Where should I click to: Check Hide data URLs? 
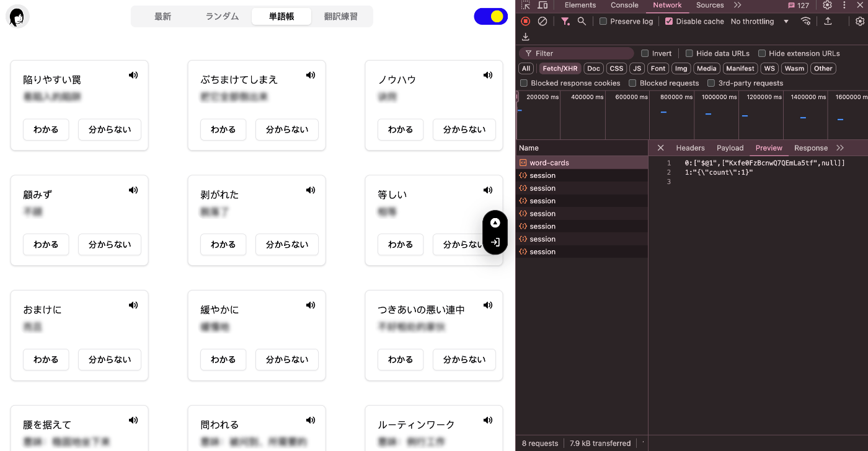689,53
